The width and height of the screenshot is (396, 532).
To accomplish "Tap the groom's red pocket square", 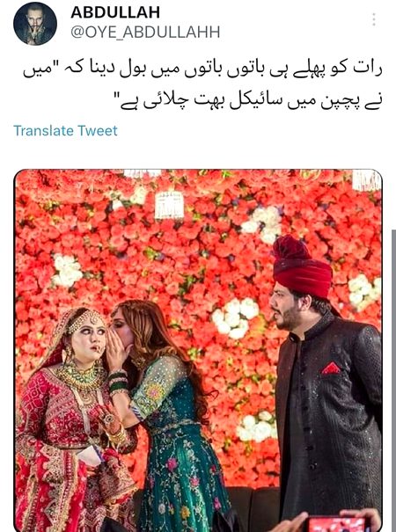I will pos(331,368).
